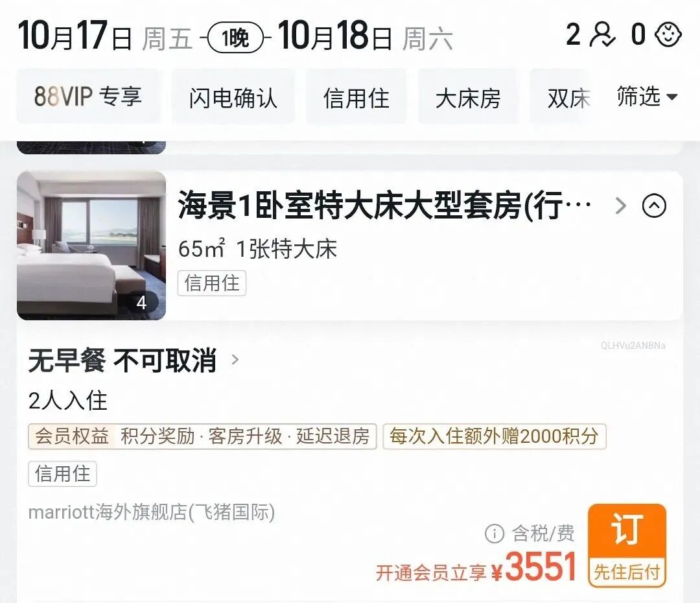Open room details via the title chevron
Viewport: 700px width, 603px height.
click(620, 206)
